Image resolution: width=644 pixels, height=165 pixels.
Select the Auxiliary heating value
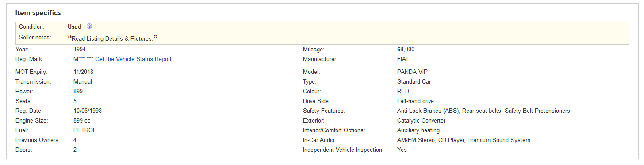coord(418,130)
